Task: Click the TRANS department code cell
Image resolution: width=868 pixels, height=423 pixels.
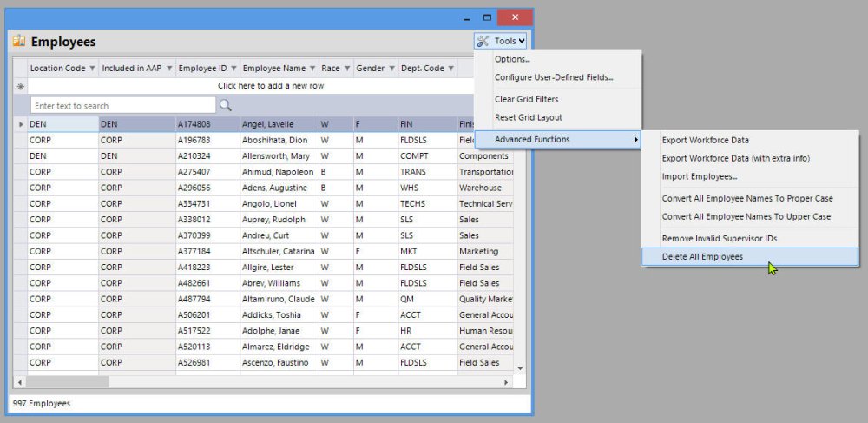Action: [427, 172]
